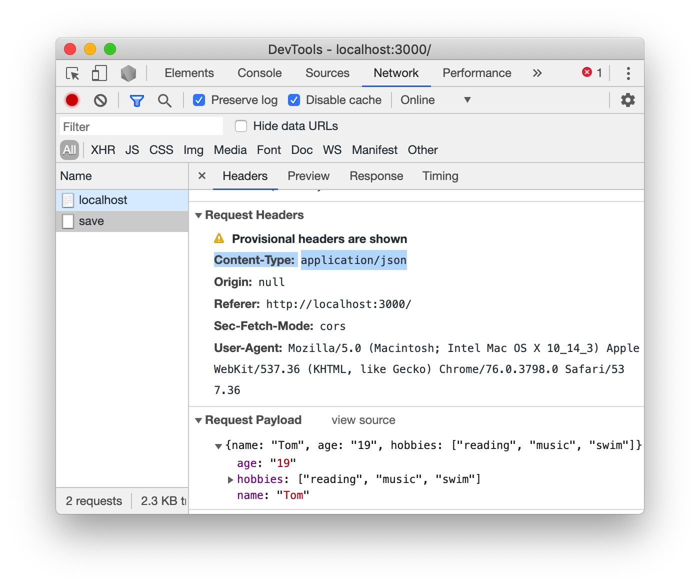Viewport: 700px width, 588px height.
Task: Show more tabs with the double chevron
Action: [537, 73]
